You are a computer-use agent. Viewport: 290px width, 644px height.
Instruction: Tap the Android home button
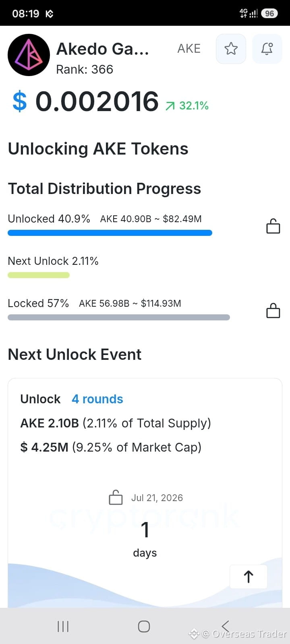144,626
